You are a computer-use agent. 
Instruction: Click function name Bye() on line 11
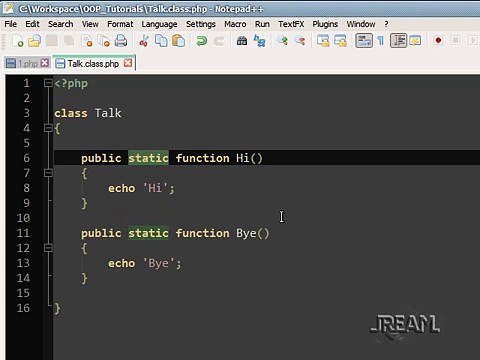tap(253, 233)
